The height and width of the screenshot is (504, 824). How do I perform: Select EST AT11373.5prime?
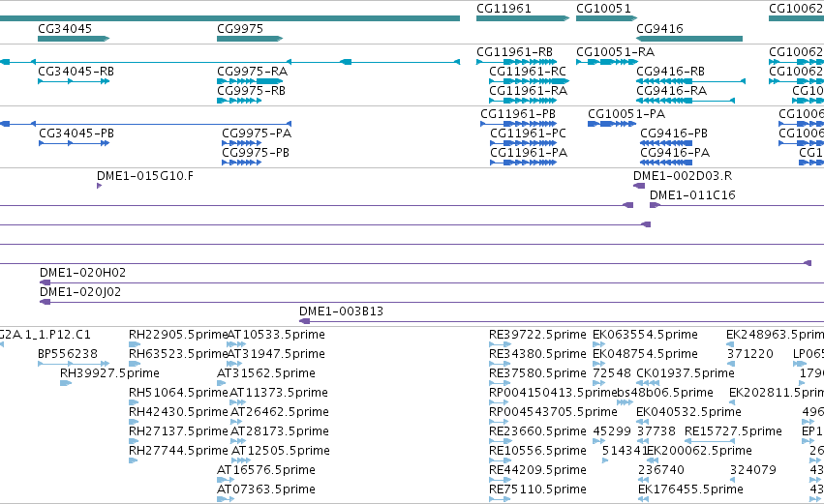tap(279, 393)
